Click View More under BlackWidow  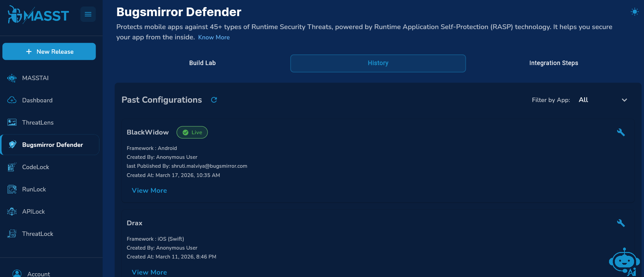149,190
